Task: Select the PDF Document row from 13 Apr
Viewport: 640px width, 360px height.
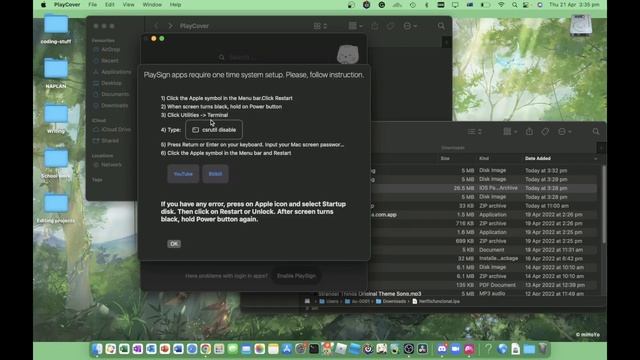Action: (484, 285)
